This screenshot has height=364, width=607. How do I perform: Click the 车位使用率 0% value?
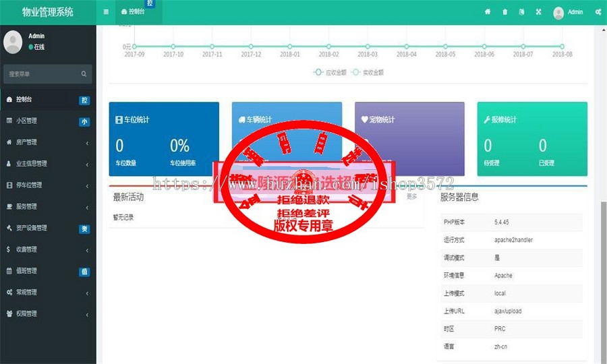pyautogui.click(x=179, y=146)
